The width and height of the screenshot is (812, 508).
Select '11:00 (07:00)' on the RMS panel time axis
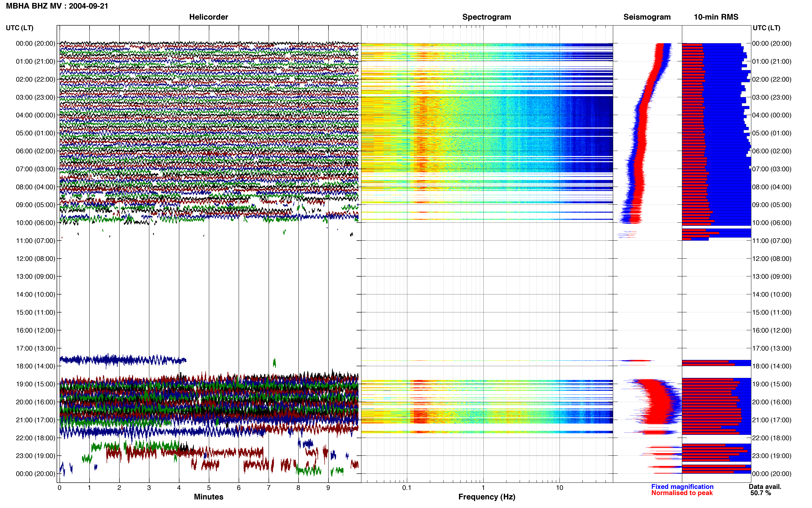pos(772,241)
